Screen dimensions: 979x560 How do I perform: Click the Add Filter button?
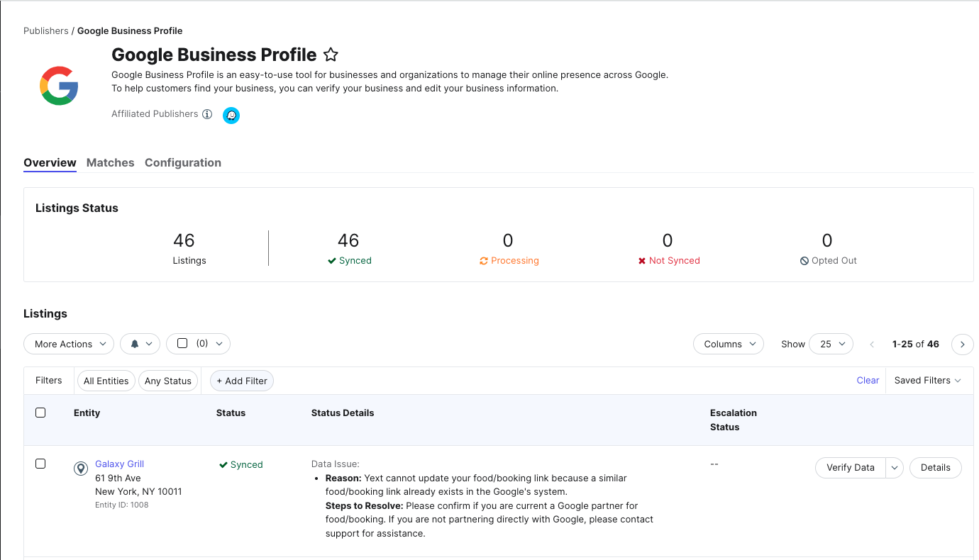[242, 381]
